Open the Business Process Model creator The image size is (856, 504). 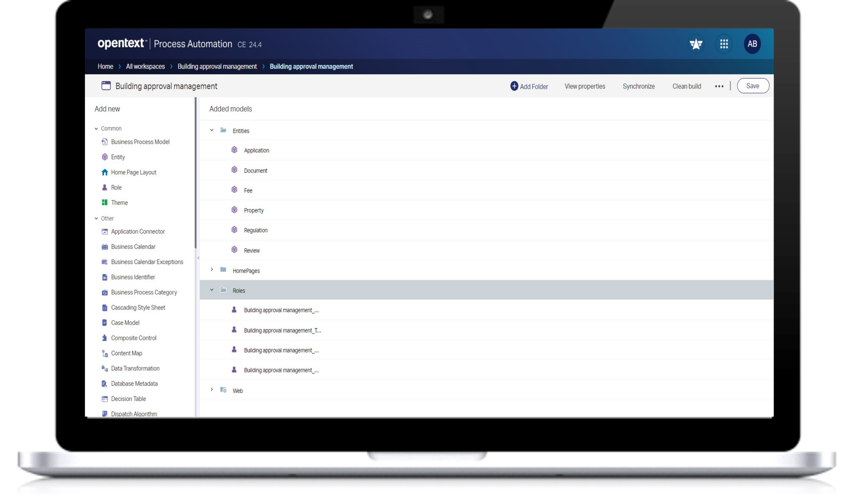104,142
